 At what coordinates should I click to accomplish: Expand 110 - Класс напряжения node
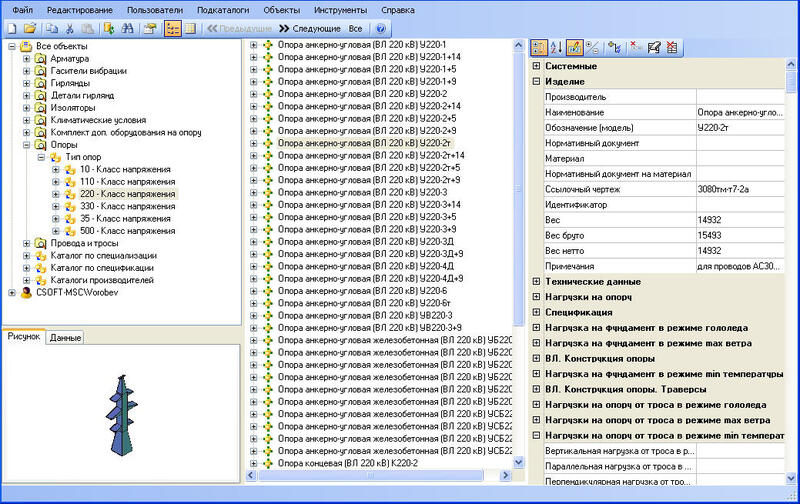pos(56,182)
